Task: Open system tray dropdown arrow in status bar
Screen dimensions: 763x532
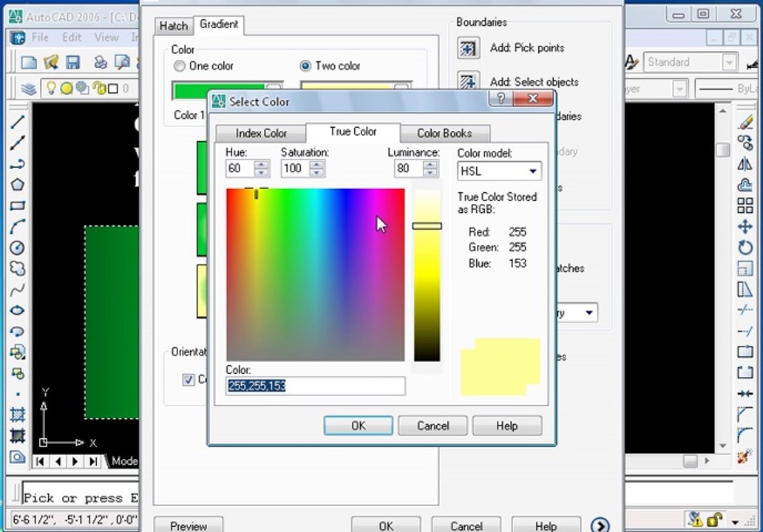Action: click(x=735, y=522)
